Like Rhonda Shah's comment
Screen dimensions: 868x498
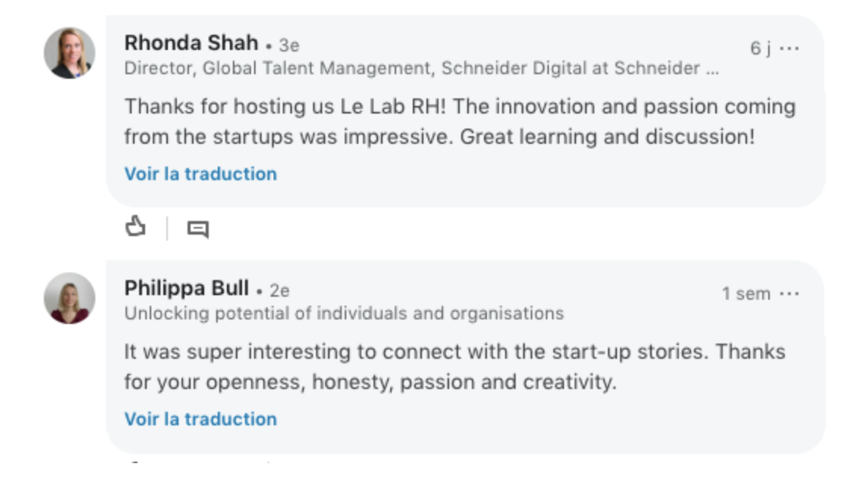(135, 227)
